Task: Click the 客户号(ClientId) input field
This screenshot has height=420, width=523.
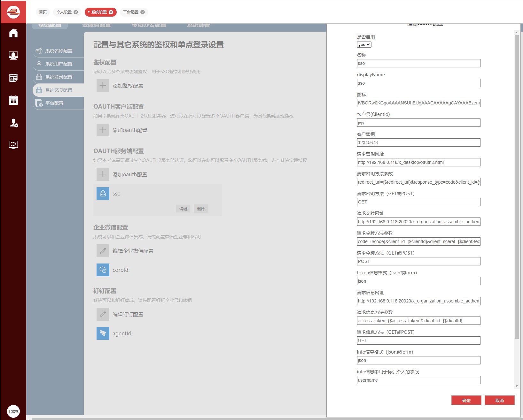Action: [418, 123]
